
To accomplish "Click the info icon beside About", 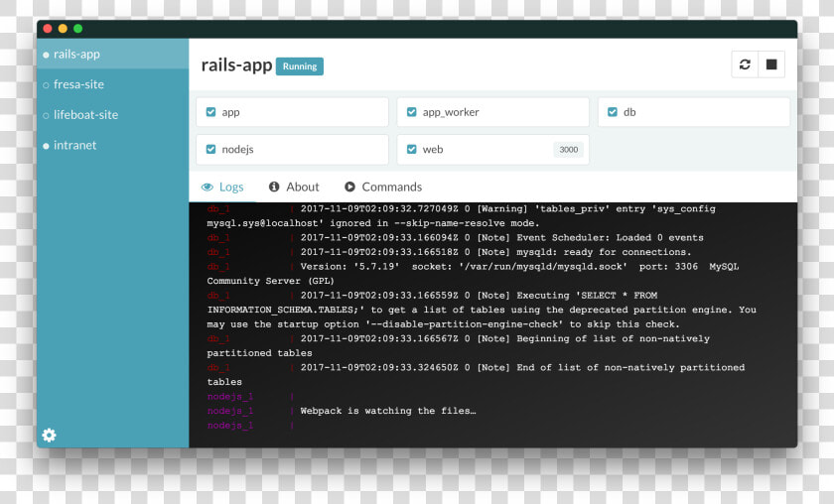I will point(274,187).
